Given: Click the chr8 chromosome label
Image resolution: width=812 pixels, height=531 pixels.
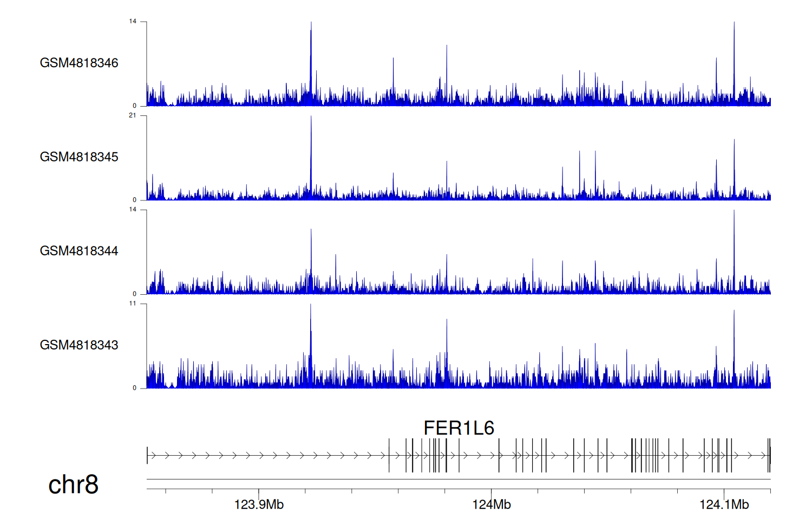Looking at the screenshot, I should click(x=73, y=484).
